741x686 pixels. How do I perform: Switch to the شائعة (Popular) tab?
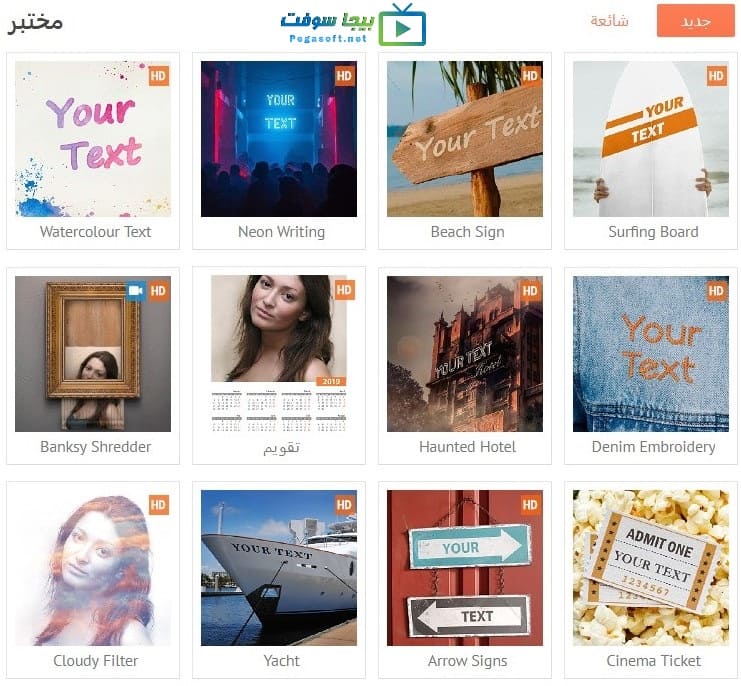coord(609,21)
